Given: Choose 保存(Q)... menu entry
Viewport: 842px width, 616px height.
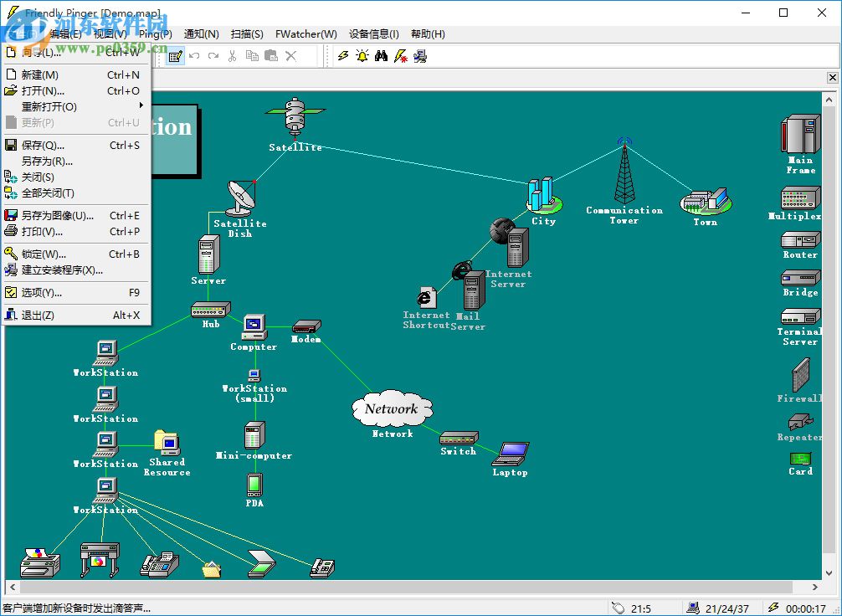Looking at the screenshot, I should pyautogui.click(x=75, y=145).
